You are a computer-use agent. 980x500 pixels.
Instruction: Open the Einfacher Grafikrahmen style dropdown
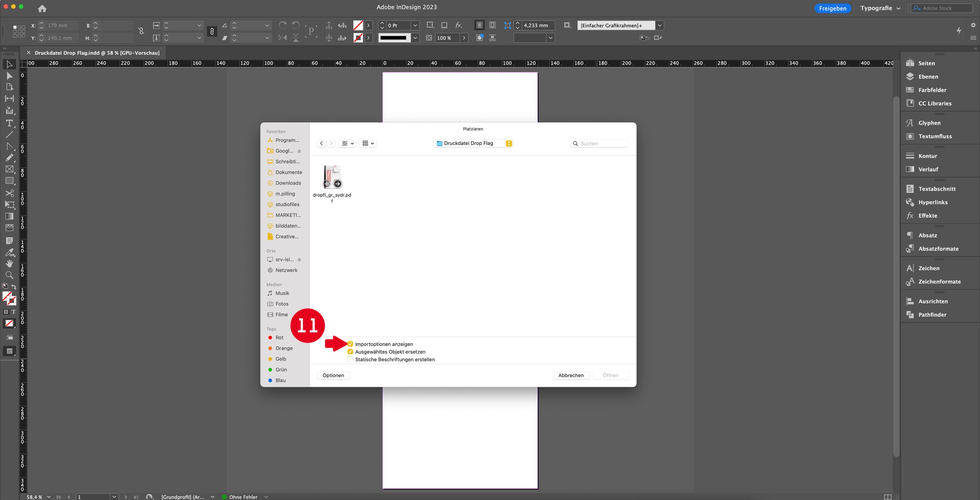[x=660, y=26]
